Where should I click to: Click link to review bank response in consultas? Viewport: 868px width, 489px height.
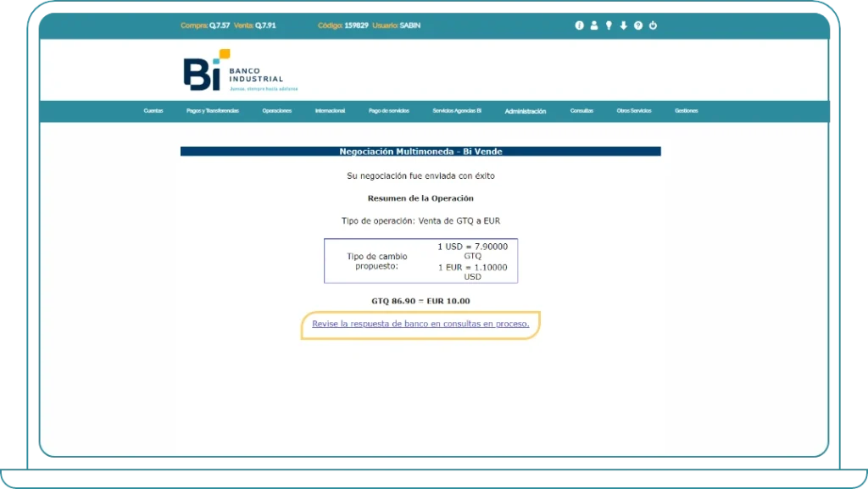[420, 324]
